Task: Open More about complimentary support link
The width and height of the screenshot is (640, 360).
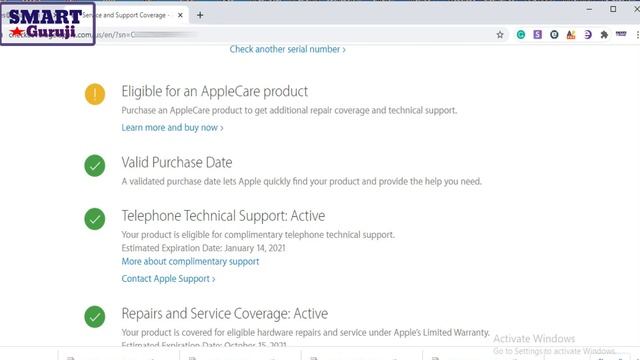Action: coord(190,262)
